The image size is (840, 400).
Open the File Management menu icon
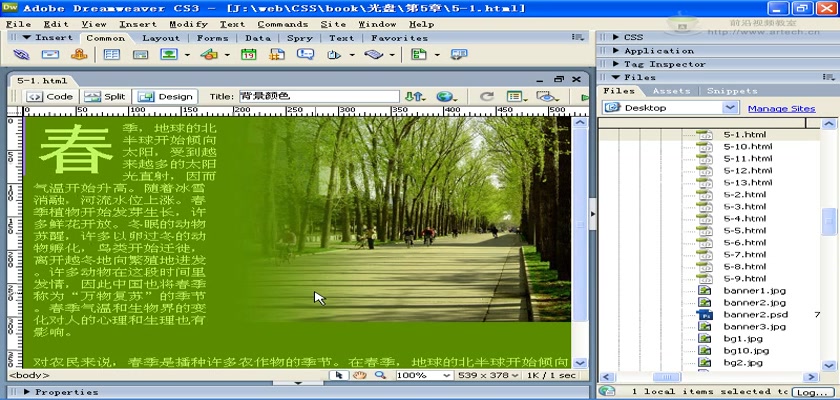(x=414, y=97)
